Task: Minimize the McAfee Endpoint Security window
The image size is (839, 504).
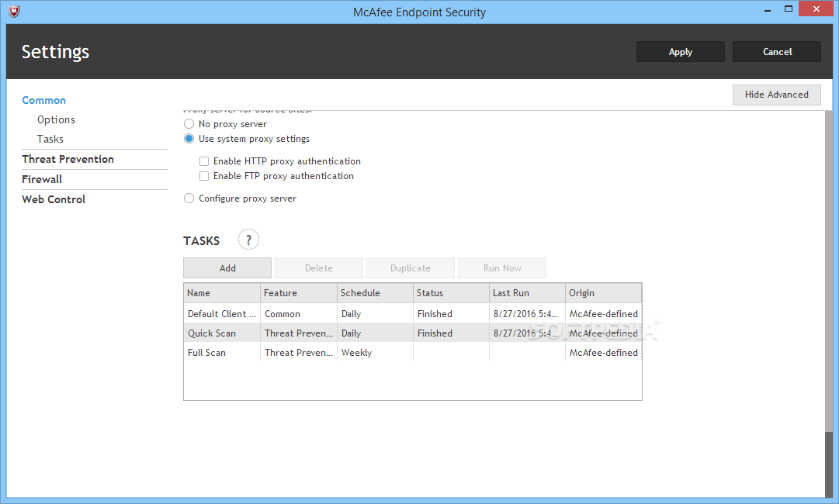Action: 768,9
